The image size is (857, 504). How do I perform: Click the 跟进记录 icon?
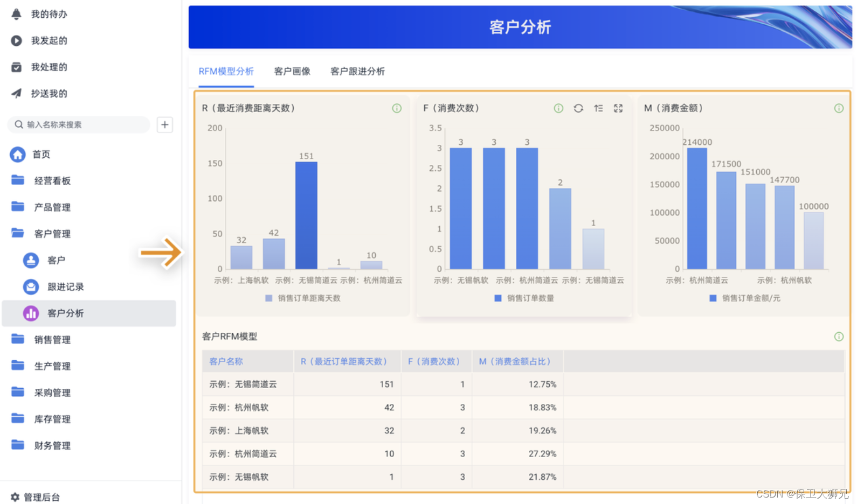(31, 286)
